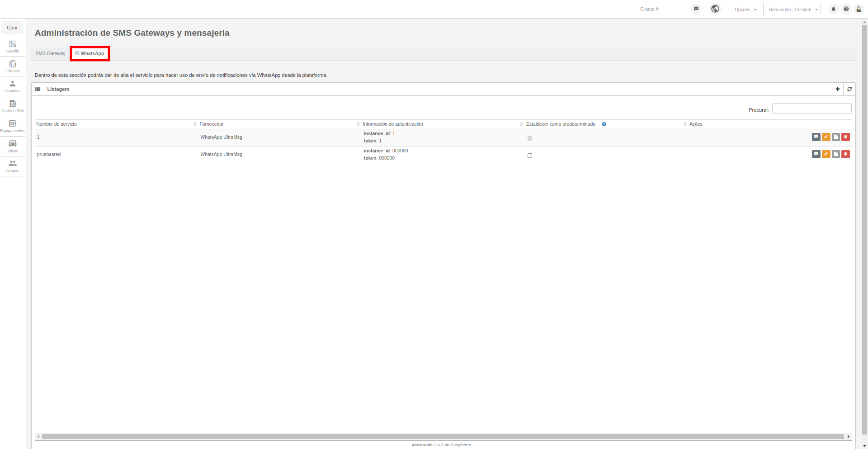Check the default checkbox for pruebasred
868x449 pixels.
530,156
